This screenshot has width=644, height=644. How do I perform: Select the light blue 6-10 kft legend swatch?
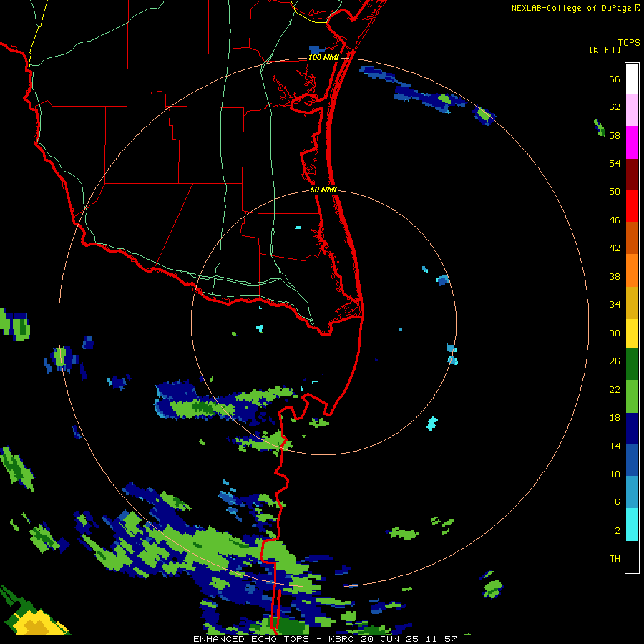pos(632,492)
